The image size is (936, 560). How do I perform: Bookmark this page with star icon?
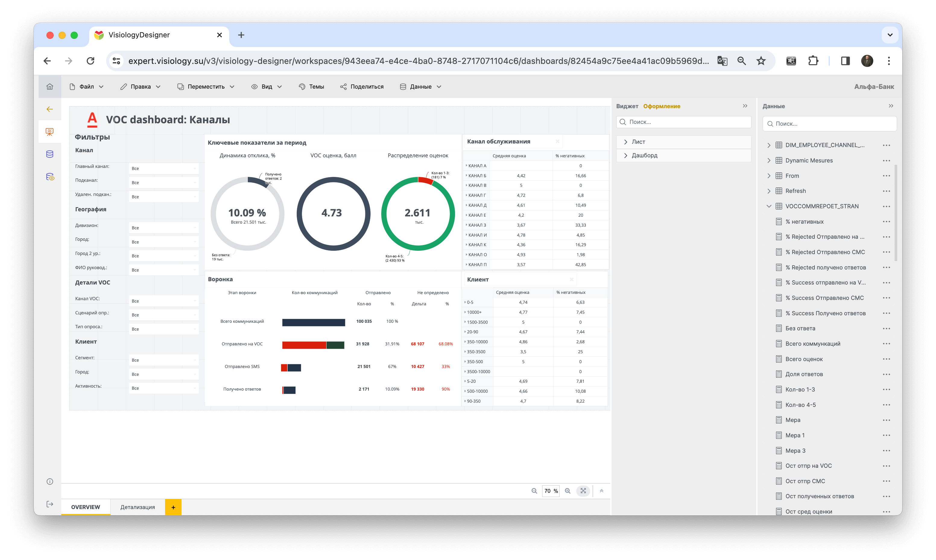click(x=761, y=61)
